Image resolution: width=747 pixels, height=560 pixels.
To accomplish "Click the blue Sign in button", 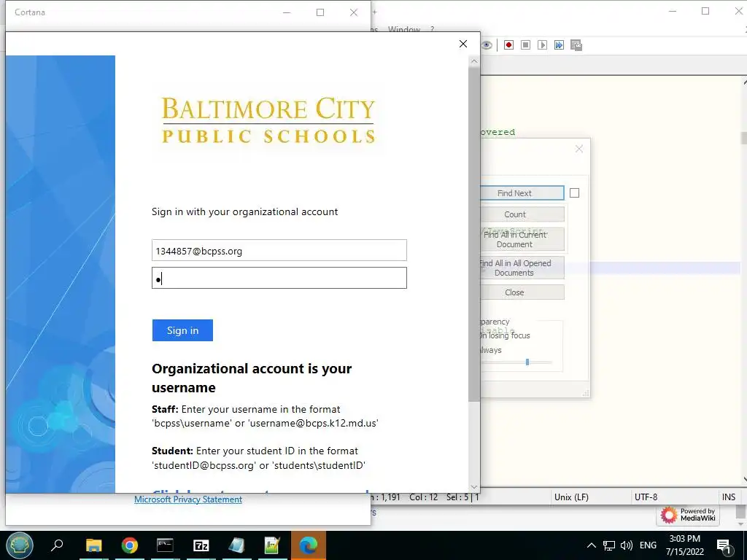I will 182,330.
